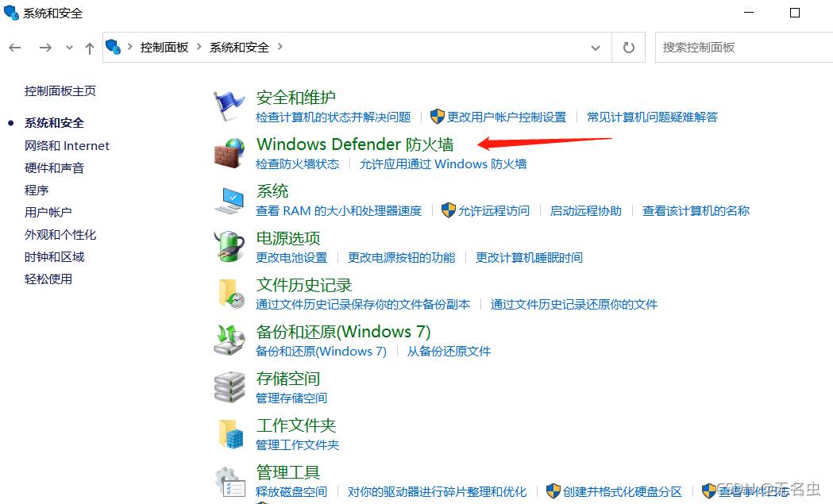Click in the 搜索控制面板 search box
Image resolution: width=833 pixels, height=504 pixels.
coord(744,48)
